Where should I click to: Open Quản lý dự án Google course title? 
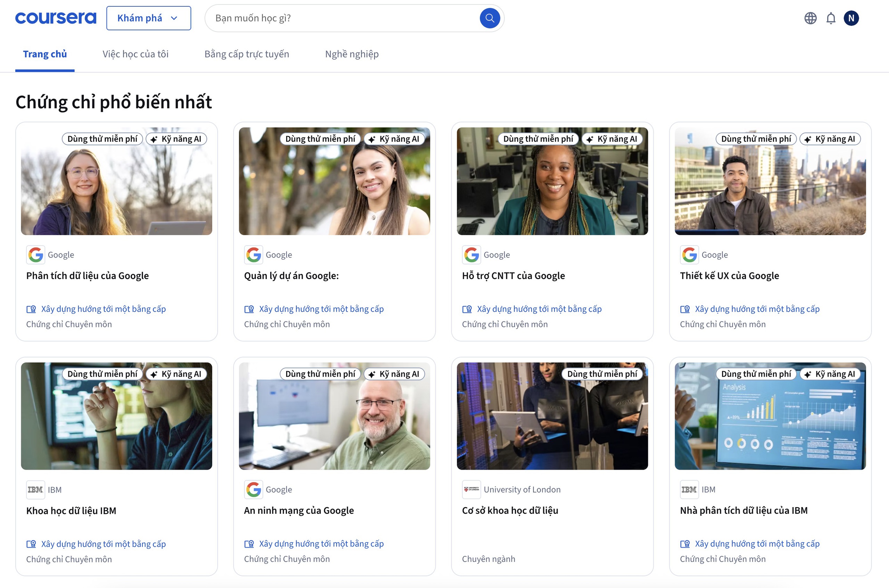[291, 276]
